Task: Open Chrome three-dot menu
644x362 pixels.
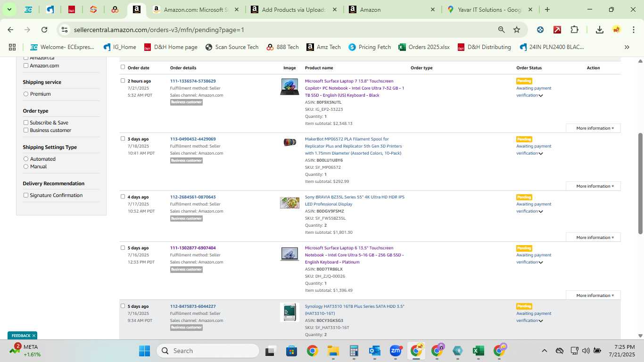Action: click(633, 30)
